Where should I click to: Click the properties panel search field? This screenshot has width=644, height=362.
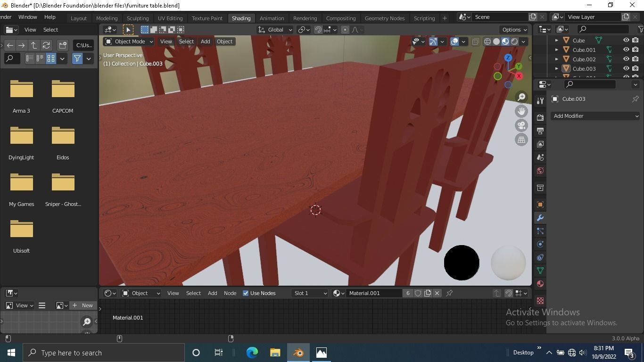pyautogui.click(x=590, y=84)
